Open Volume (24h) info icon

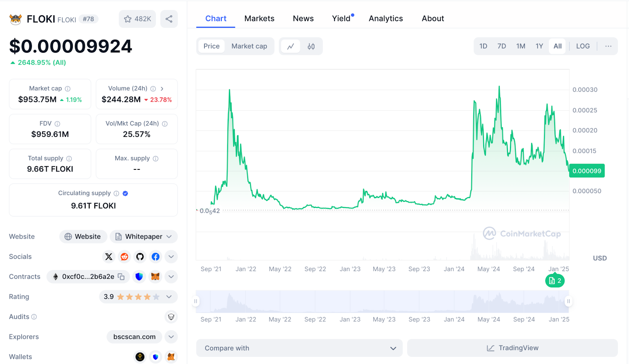(x=153, y=89)
